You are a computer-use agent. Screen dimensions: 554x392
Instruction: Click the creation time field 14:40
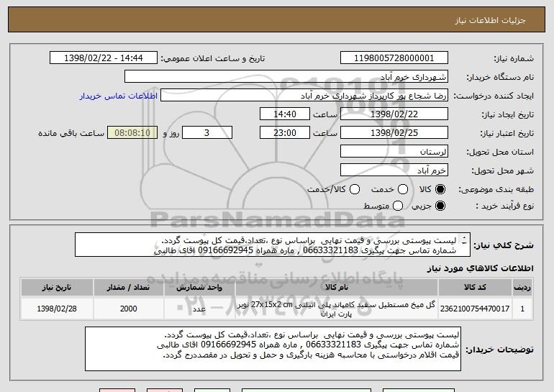pyautogui.click(x=285, y=114)
